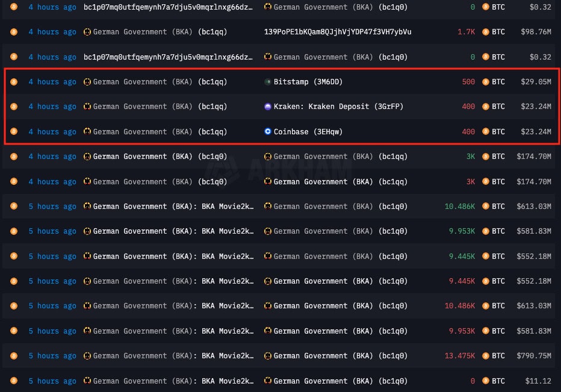561x392 pixels.
Task: Open the bc1p07mq0utfqemynh sender address in top row
Action: tap(168, 7)
